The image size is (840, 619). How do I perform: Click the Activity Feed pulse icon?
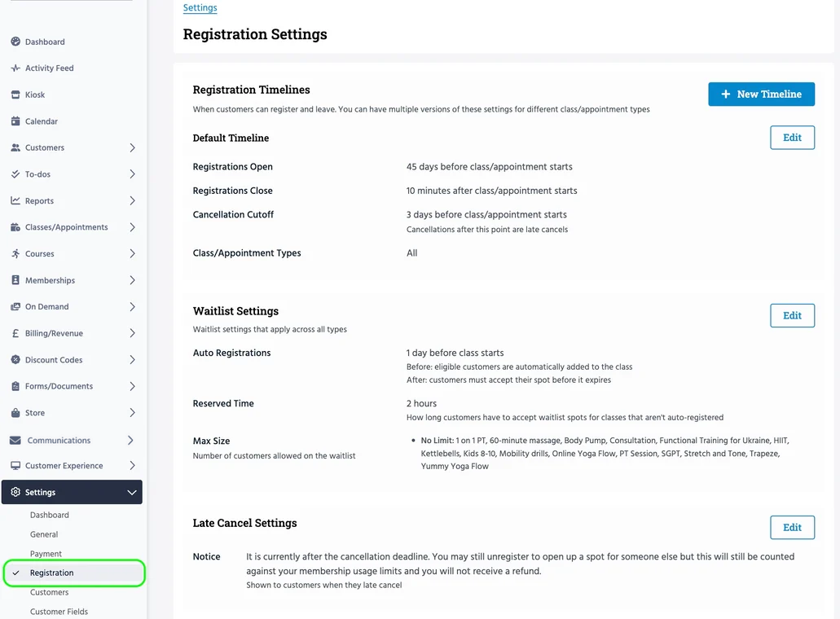(15, 68)
